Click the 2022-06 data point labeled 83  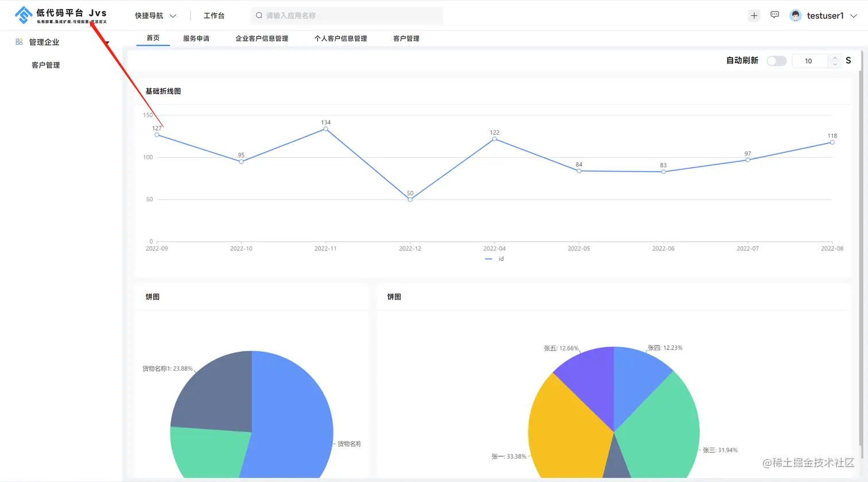click(x=663, y=172)
